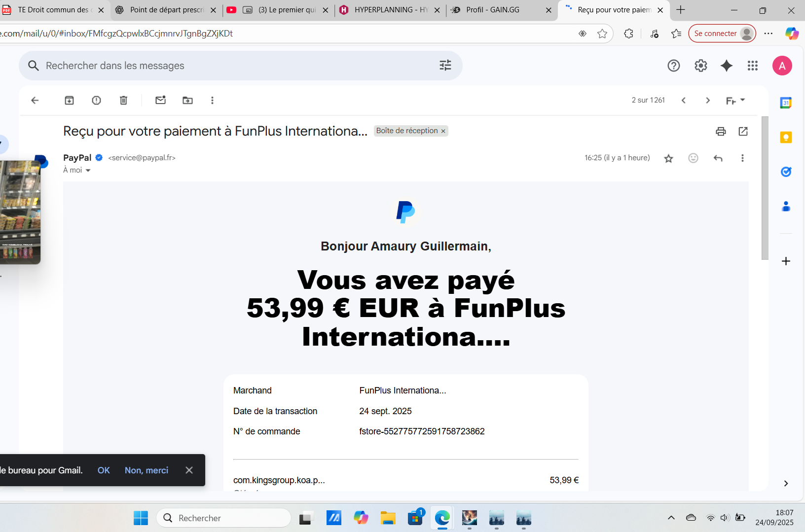Open Windows Start menu
This screenshot has height=532, width=805.
tap(141, 518)
